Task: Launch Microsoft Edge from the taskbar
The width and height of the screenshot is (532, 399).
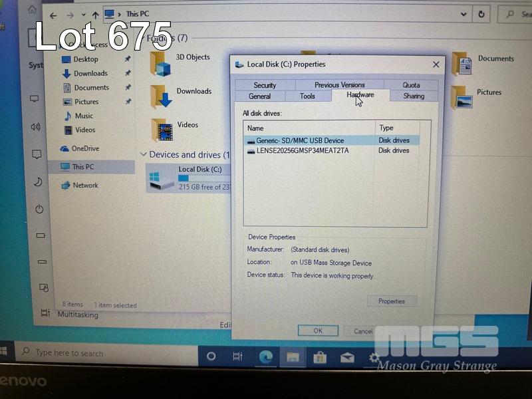Action: [265, 356]
